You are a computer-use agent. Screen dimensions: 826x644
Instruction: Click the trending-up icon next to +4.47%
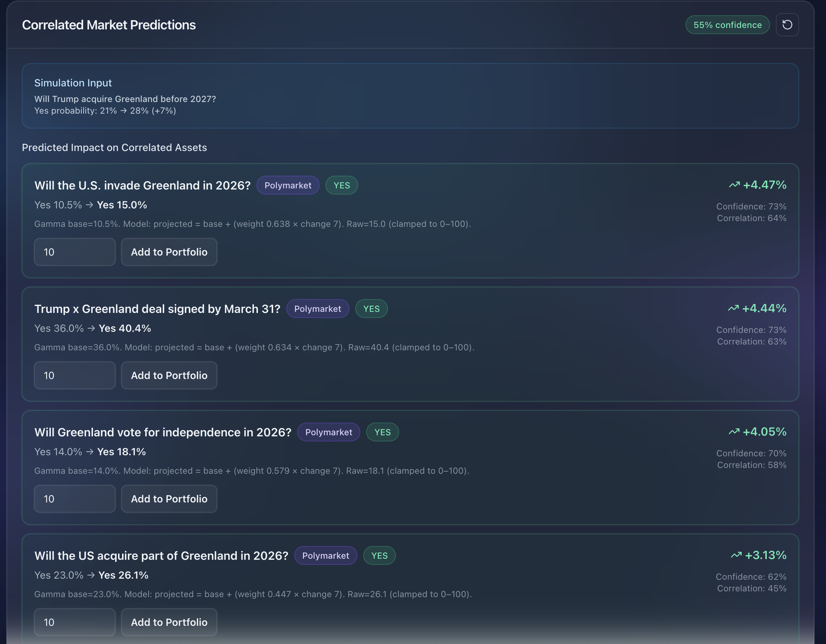click(734, 185)
